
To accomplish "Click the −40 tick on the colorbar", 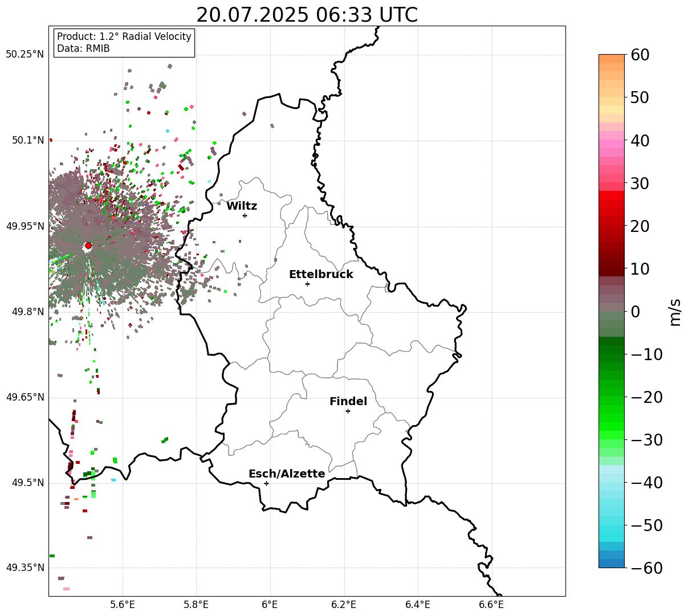I will pos(646,483).
